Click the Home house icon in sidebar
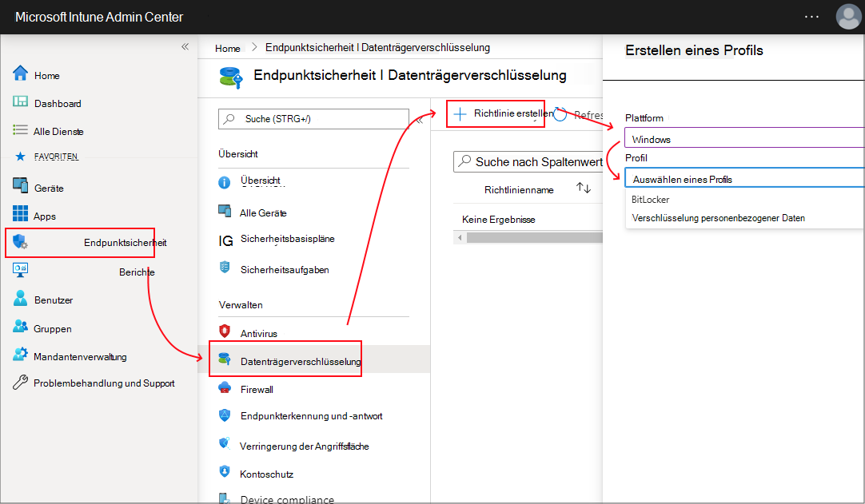 (21, 74)
